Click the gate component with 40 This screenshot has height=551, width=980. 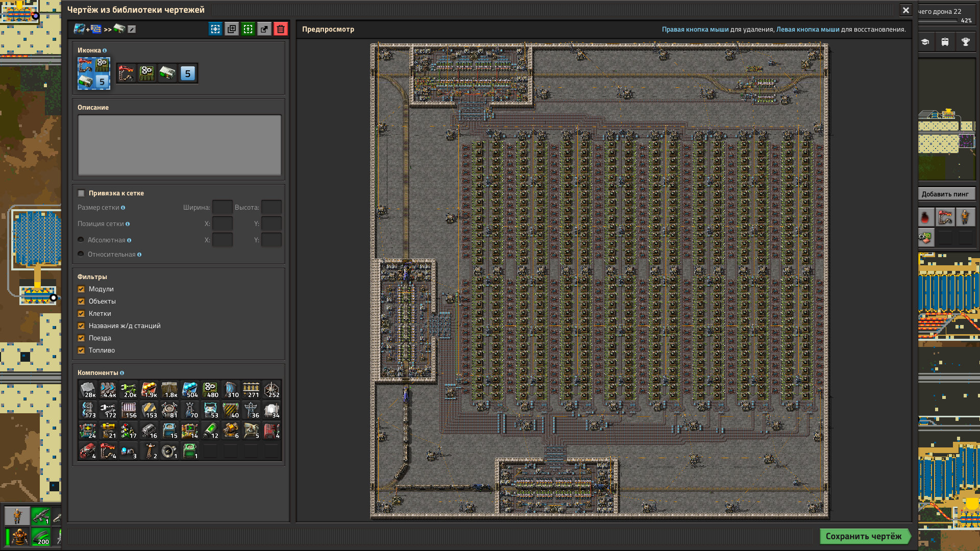[231, 410]
